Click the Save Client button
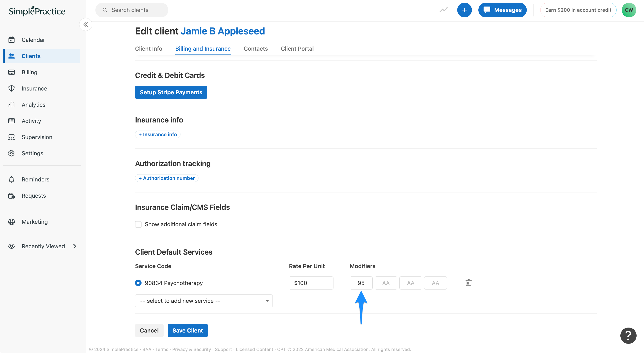Viewport: 644px width, 353px height. 187,330
